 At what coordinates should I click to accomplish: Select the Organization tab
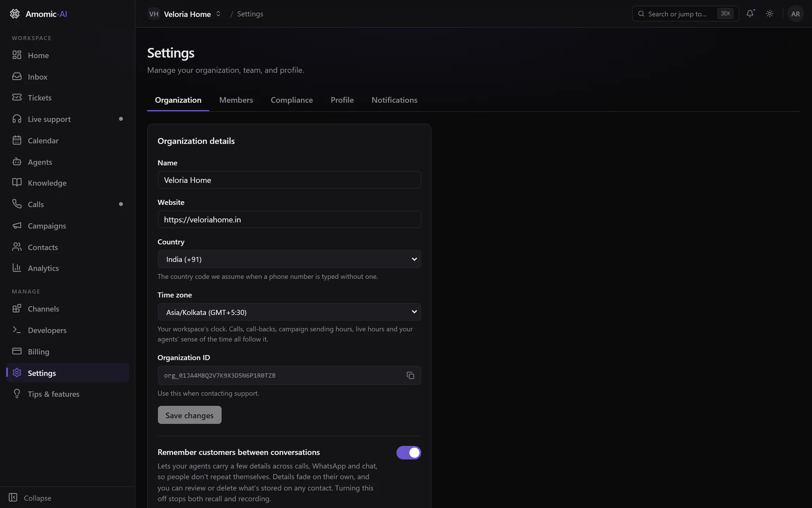point(178,100)
